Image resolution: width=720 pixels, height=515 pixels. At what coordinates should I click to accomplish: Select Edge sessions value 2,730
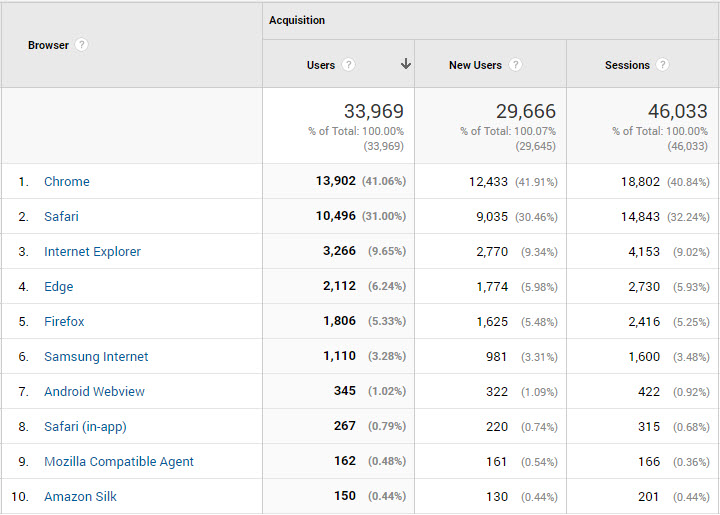(x=644, y=287)
